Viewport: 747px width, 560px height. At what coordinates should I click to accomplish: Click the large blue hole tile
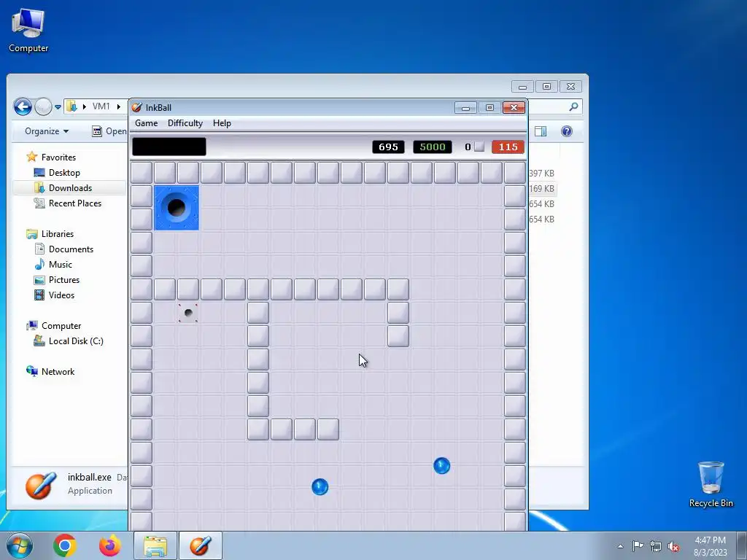(177, 208)
